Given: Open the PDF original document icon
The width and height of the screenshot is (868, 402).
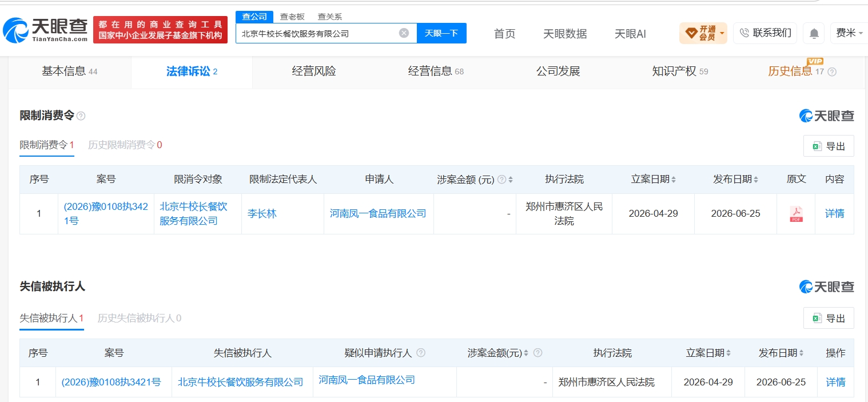Looking at the screenshot, I should 796,214.
